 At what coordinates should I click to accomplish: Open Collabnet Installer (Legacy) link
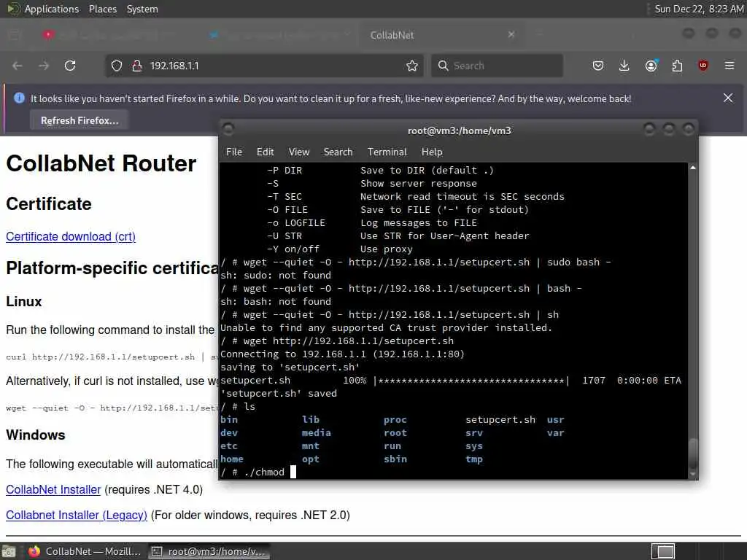tap(76, 516)
